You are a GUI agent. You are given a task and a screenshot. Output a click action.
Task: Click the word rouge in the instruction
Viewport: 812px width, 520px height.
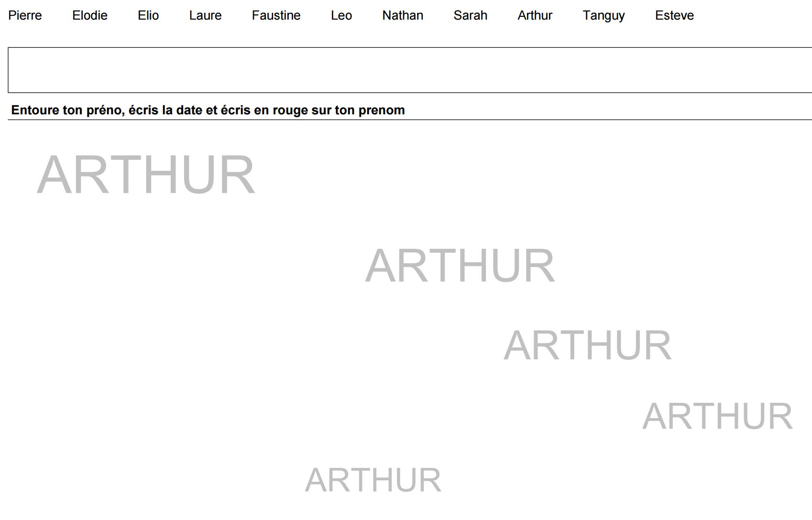[290, 110]
